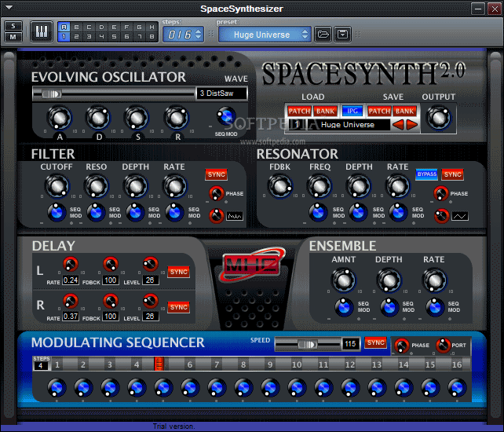The width and height of the screenshot is (504, 432).
Task: Click the LOAD BANK button
Action: click(x=325, y=112)
